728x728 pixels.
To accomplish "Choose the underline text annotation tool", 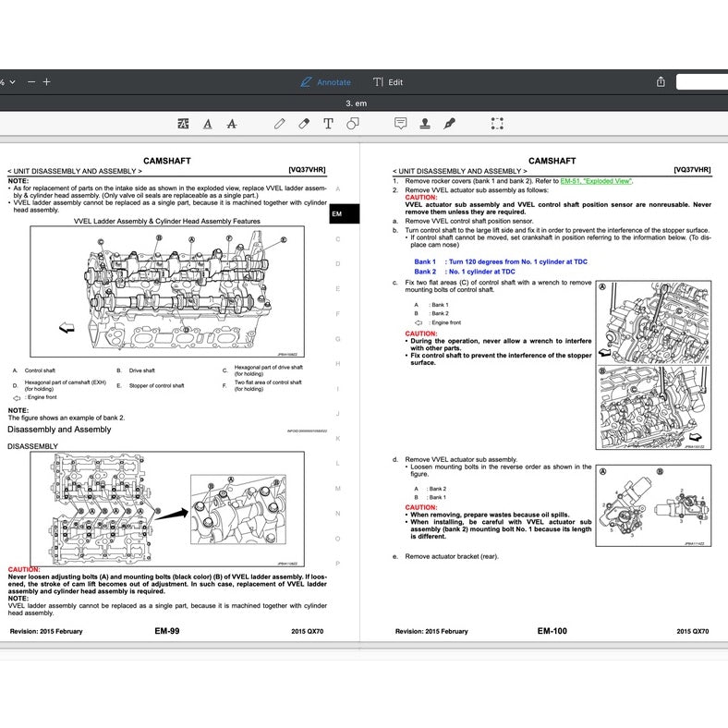I will coord(208,124).
